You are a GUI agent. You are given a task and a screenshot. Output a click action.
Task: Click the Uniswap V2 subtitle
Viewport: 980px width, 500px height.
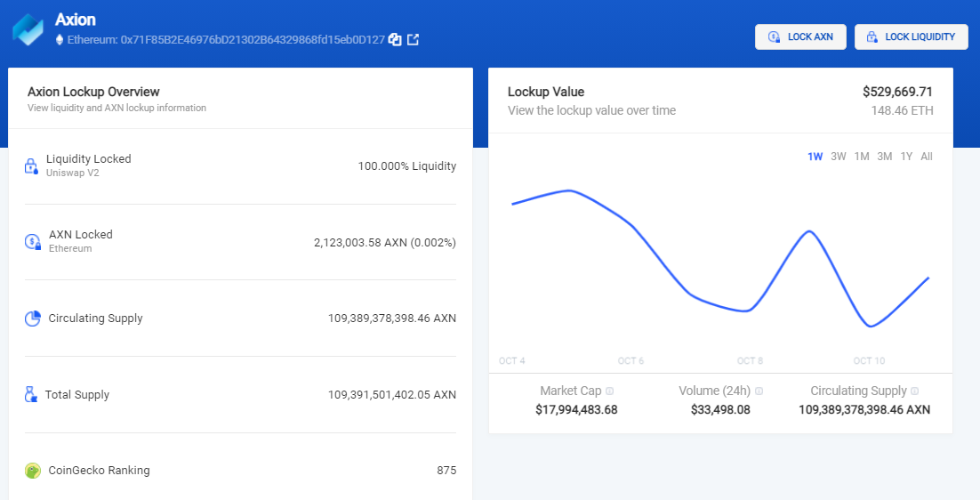[x=73, y=173]
